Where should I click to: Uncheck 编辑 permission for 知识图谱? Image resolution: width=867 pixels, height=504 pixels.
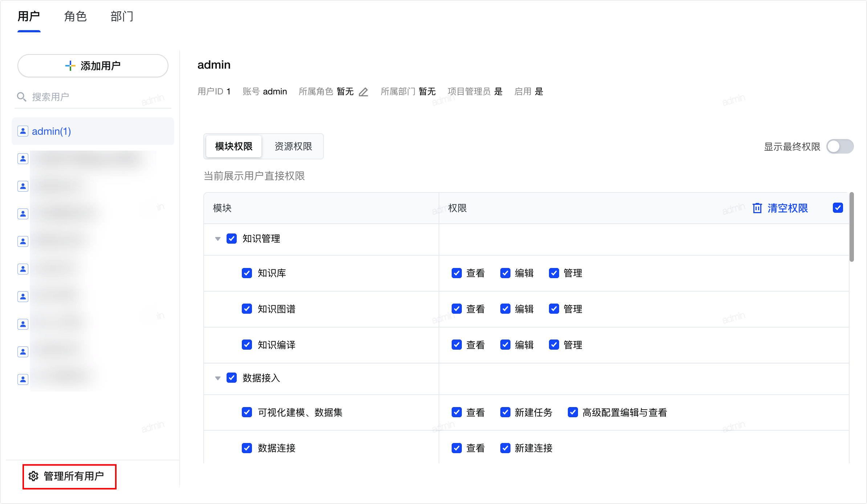click(x=505, y=309)
